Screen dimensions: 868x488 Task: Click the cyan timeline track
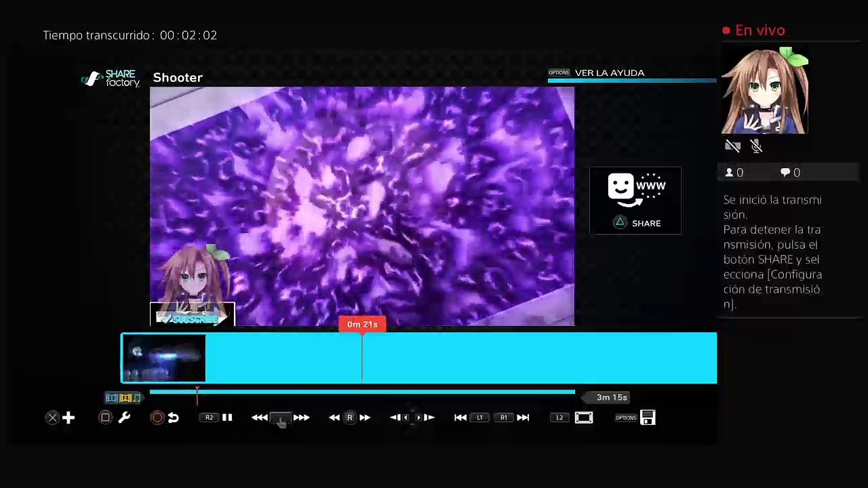[x=419, y=358]
